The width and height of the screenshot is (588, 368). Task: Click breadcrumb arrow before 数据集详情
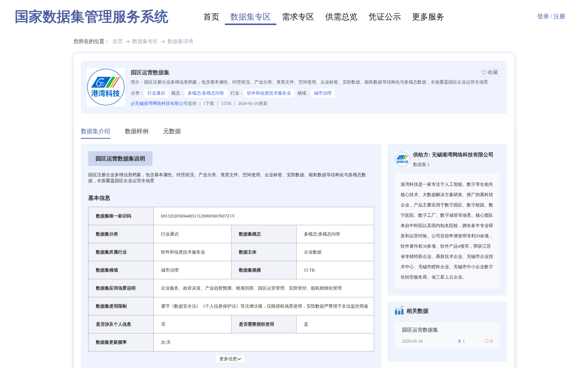coord(163,42)
